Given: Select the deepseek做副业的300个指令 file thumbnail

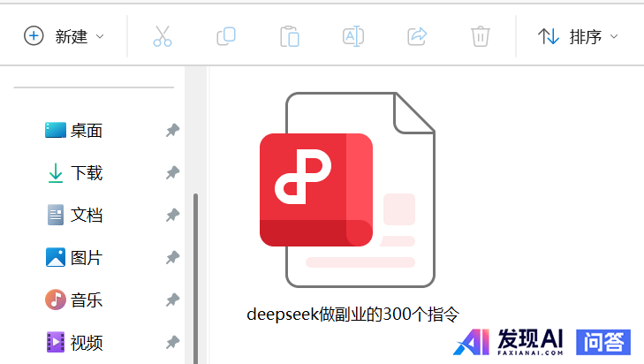Looking at the screenshot, I should tap(347, 191).
